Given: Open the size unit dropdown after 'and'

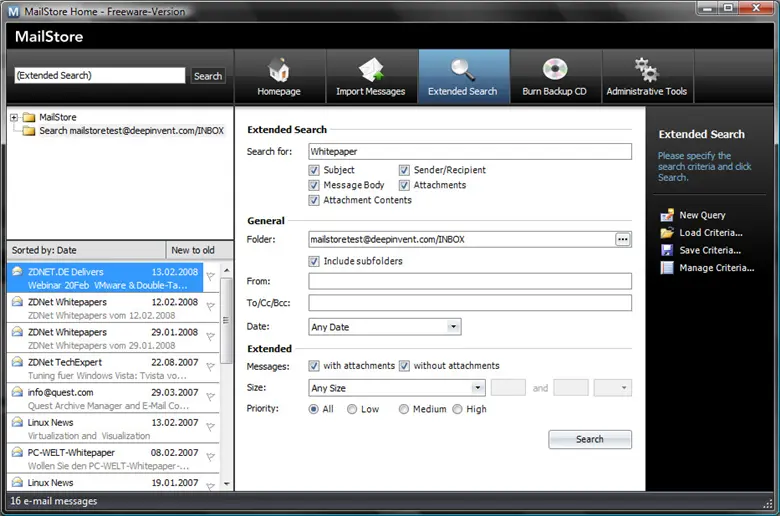Looking at the screenshot, I should click(612, 388).
